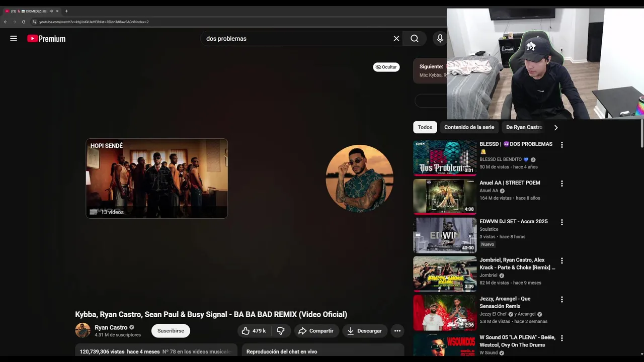Open options menu for EDWVN DJ SET
The width and height of the screenshot is (644, 362).
pos(561,222)
